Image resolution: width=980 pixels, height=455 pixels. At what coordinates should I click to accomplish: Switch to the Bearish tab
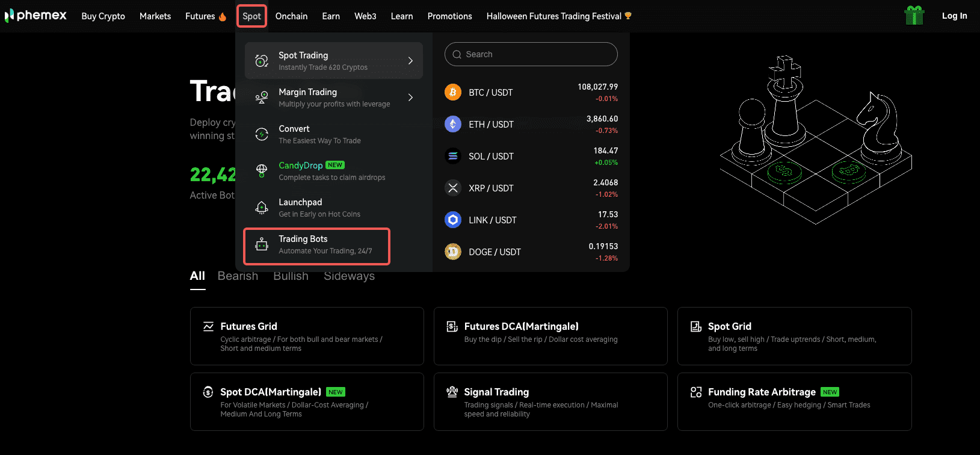pyautogui.click(x=238, y=276)
